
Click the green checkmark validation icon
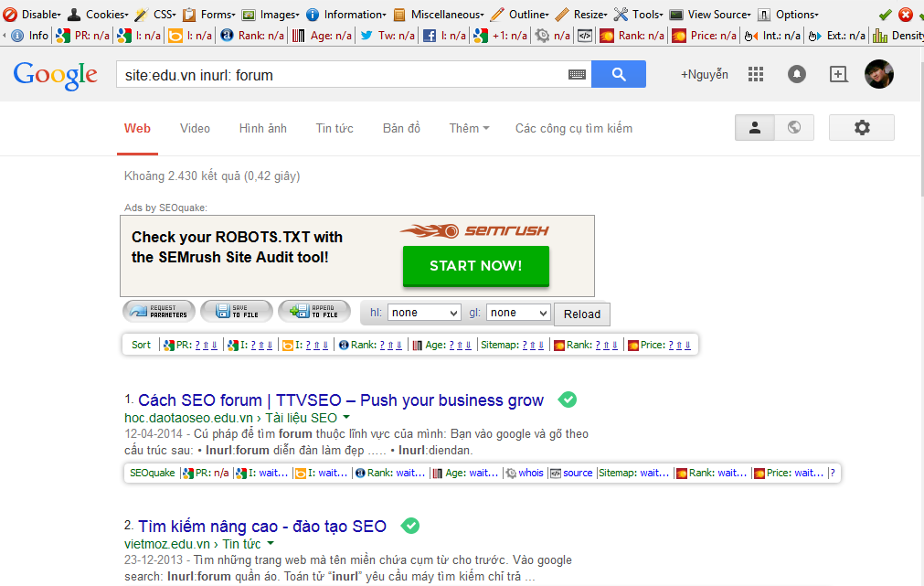point(885,15)
